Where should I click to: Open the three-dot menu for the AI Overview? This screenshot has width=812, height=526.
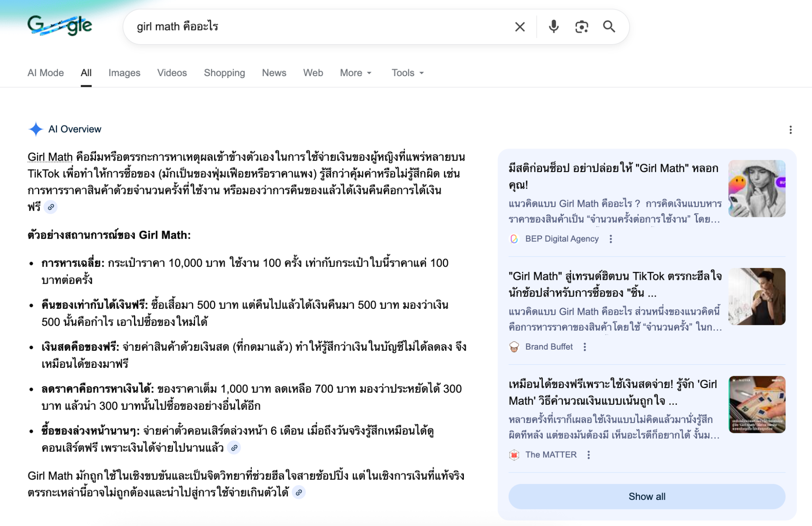(x=791, y=130)
